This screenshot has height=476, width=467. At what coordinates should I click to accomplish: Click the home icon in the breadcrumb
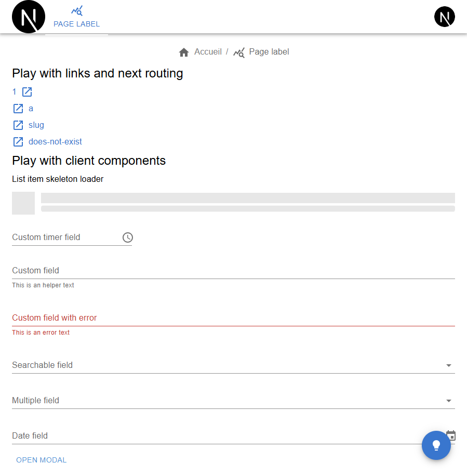pyautogui.click(x=183, y=52)
